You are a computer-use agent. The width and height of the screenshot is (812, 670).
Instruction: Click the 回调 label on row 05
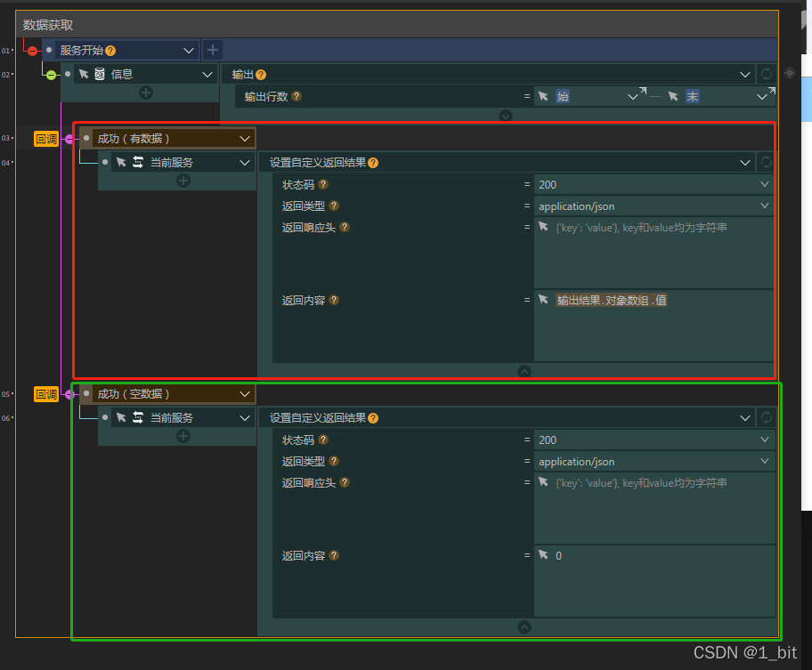[46, 394]
